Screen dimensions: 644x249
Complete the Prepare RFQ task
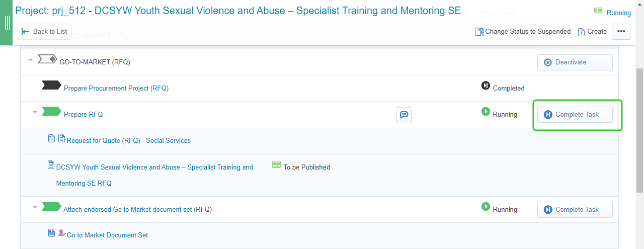575,115
